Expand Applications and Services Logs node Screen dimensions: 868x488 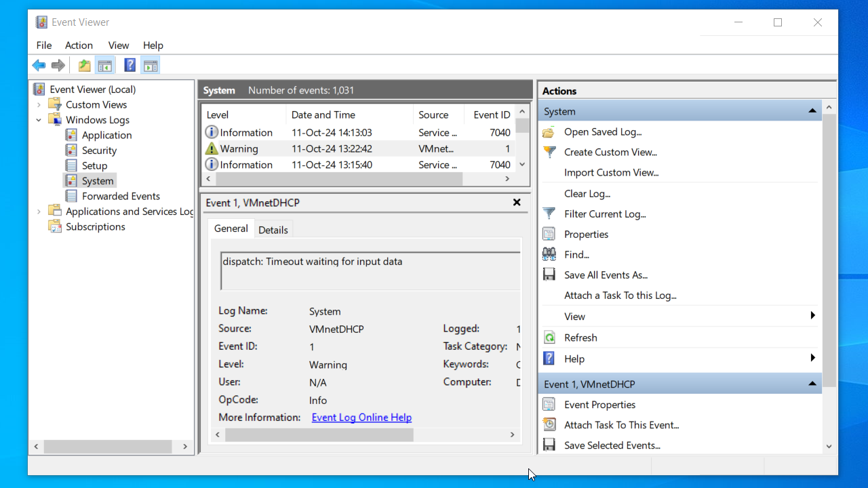tap(39, 211)
